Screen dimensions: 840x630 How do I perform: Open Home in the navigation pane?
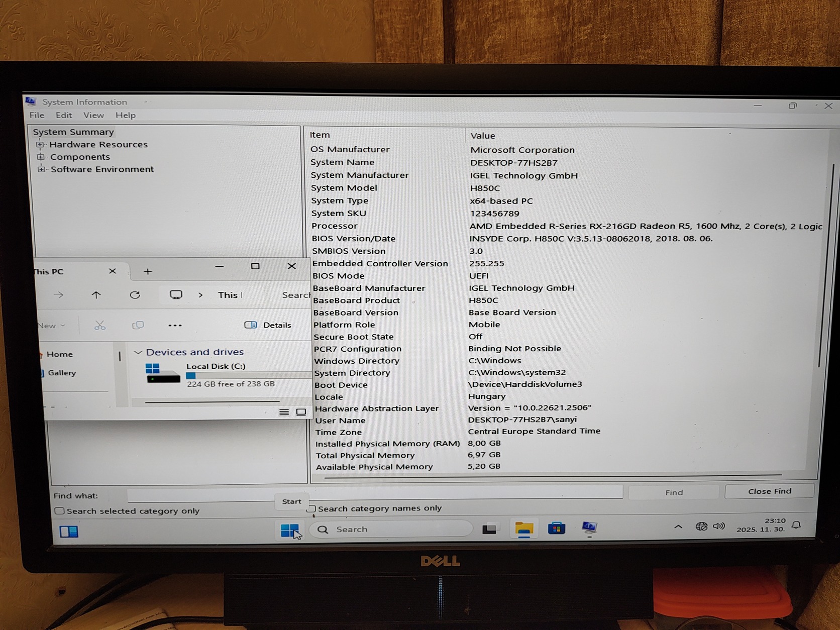point(59,354)
